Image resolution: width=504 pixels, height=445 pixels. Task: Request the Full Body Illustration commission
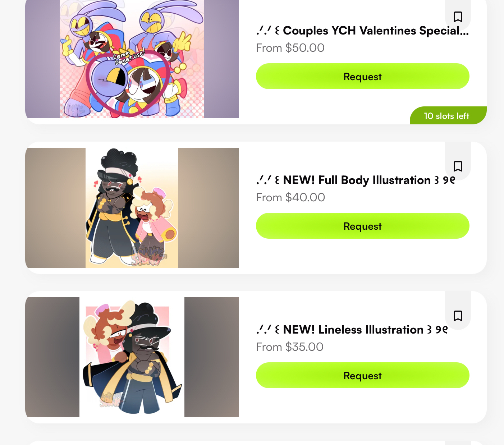(x=362, y=226)
